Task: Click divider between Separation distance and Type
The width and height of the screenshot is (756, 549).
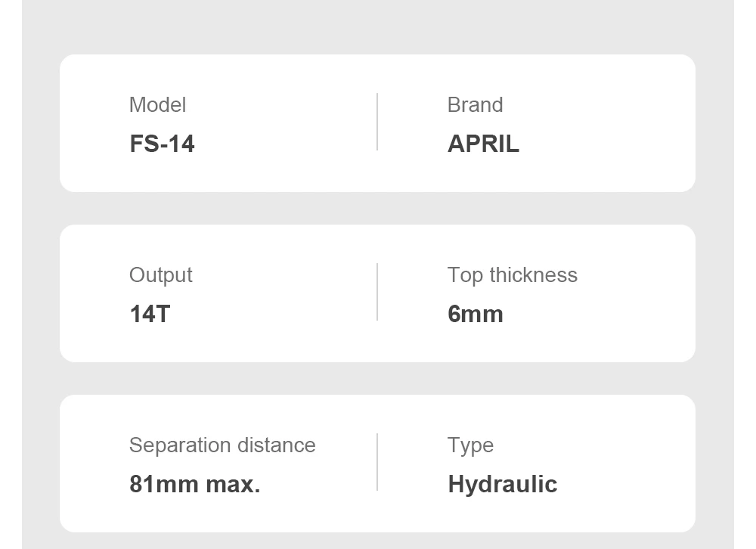Action: click(377, 462)
